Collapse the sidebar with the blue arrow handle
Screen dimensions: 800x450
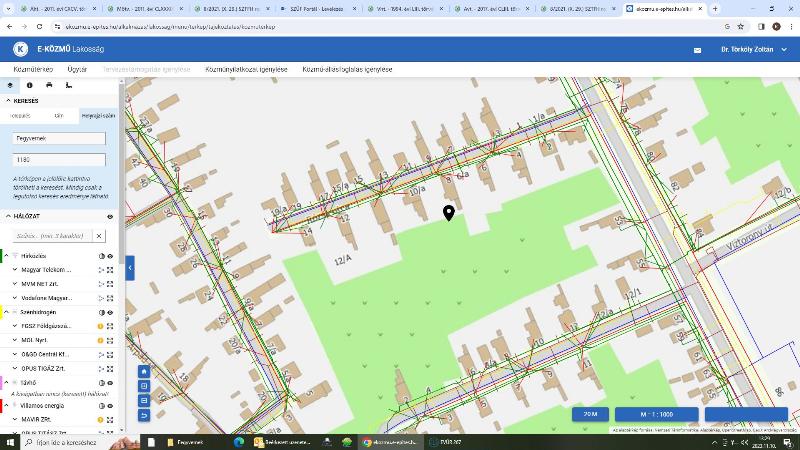coord(130,268)
